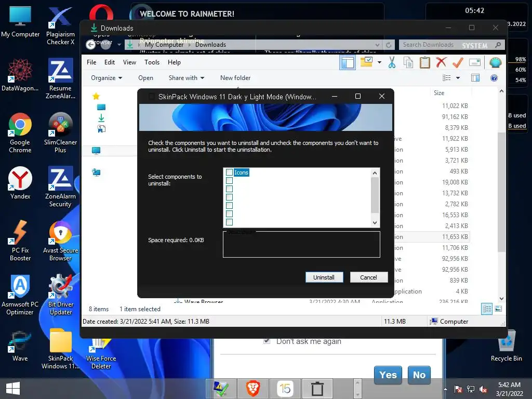The height and width of the screenshot is (399, 532).
Task: Click Open in the Explorer command bar
Action: pyautogui.click(x=145, y=78)
